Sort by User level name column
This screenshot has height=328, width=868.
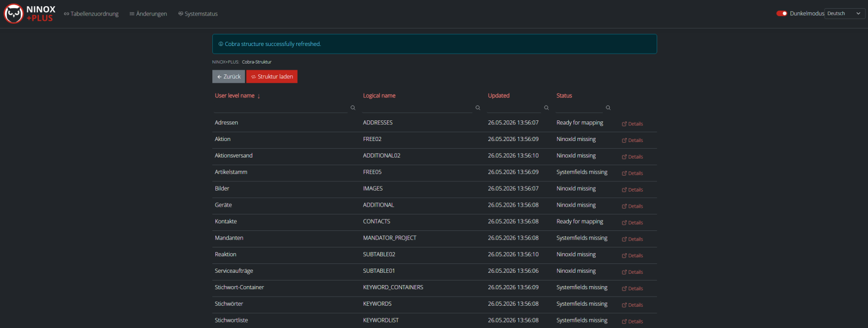pyautogui.click(x=238, y=96)
